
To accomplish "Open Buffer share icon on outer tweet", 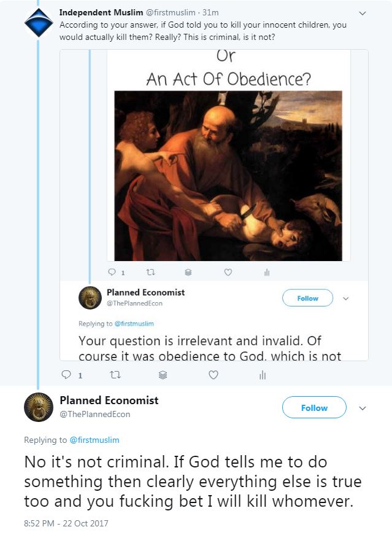I will (163, 375).
